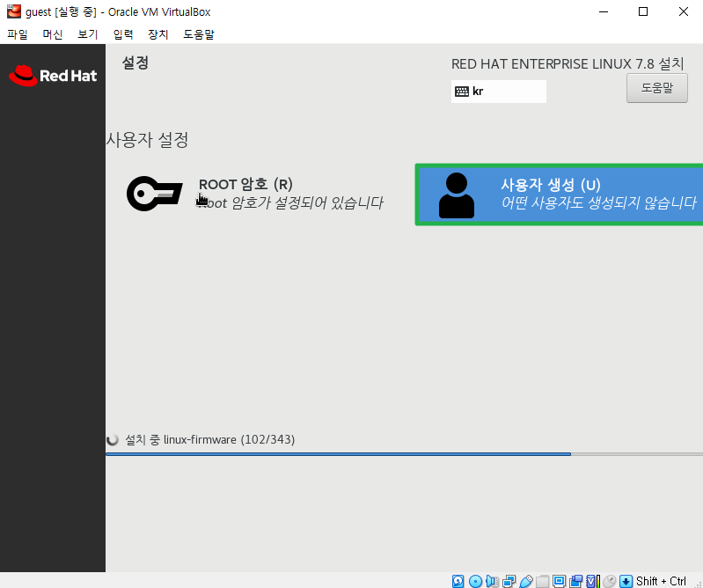The width and height of the screenshot is (703, 588).
Task: Close the VirtualBox guest window
Action: 684,11
